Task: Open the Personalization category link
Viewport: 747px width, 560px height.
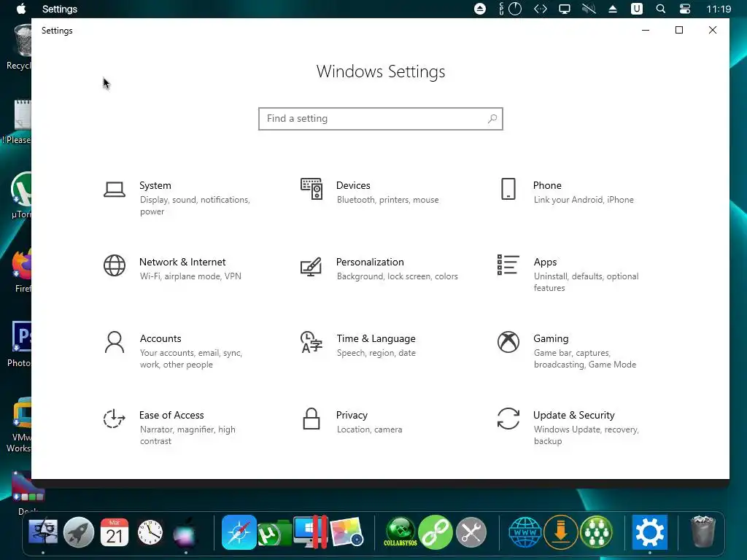Action: 370,262
